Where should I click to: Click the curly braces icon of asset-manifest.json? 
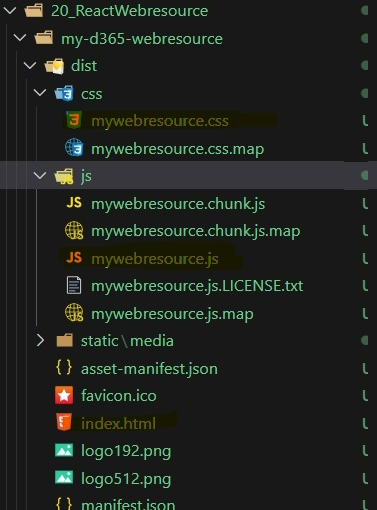(64, 368)
